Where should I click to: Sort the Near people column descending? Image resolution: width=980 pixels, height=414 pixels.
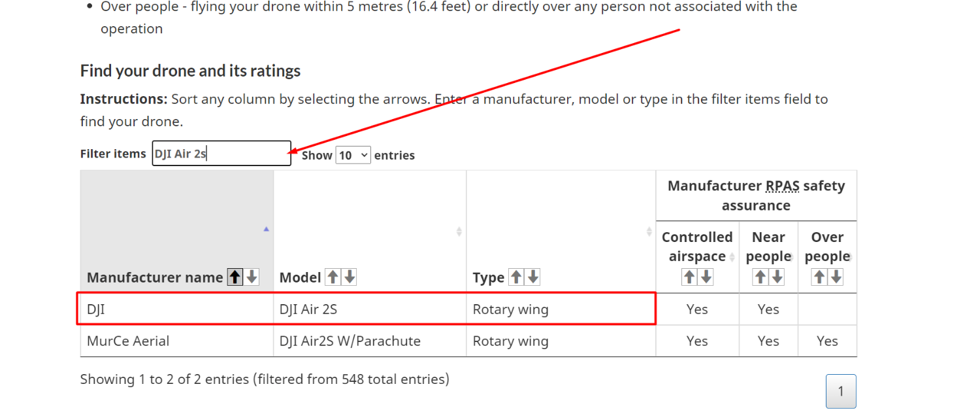coord(777,277)
